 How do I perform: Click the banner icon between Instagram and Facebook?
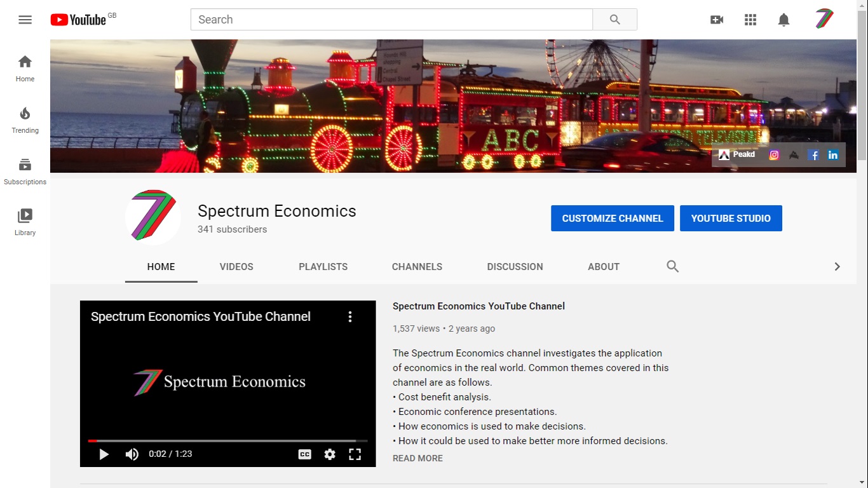[x=794, y=154]
